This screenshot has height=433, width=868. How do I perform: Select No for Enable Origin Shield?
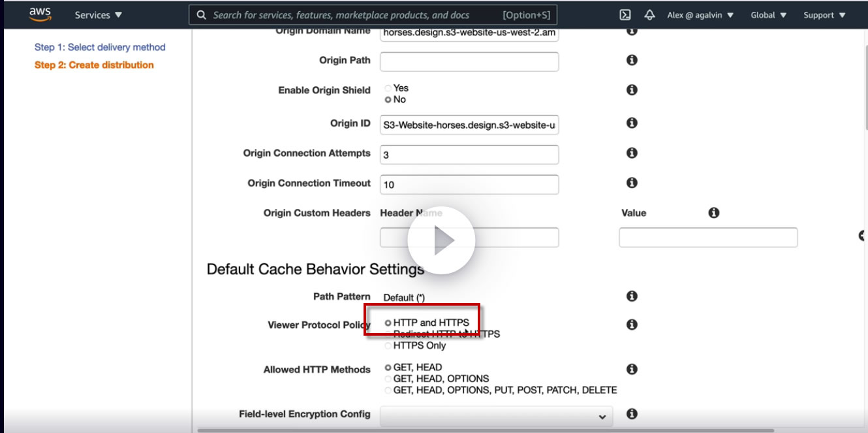point(388,100)
